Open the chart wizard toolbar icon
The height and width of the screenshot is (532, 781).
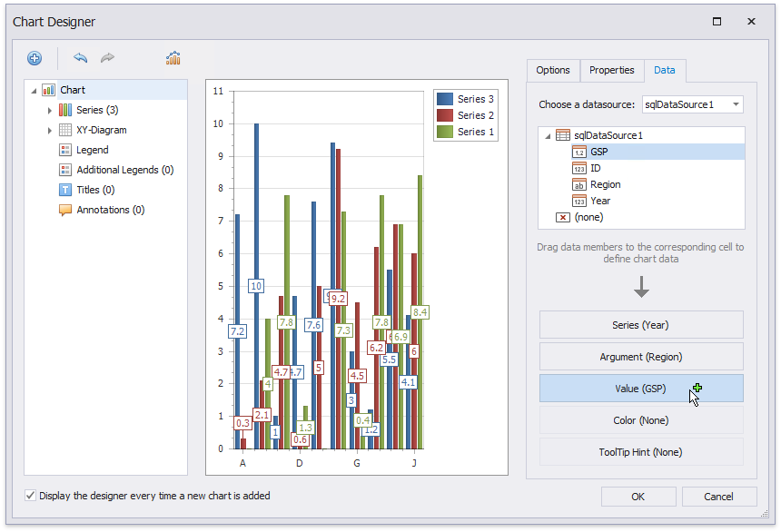(x=173, y=58)
